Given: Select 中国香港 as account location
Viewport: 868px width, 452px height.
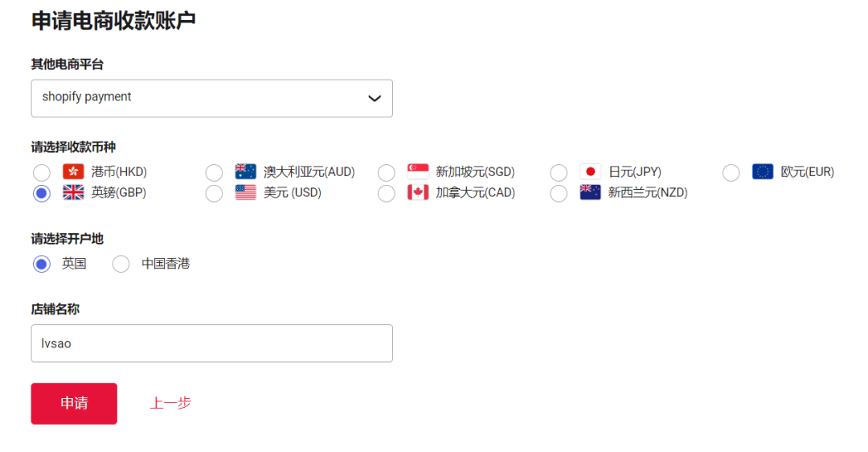Looking at the screenshot, I should [121, 264].
